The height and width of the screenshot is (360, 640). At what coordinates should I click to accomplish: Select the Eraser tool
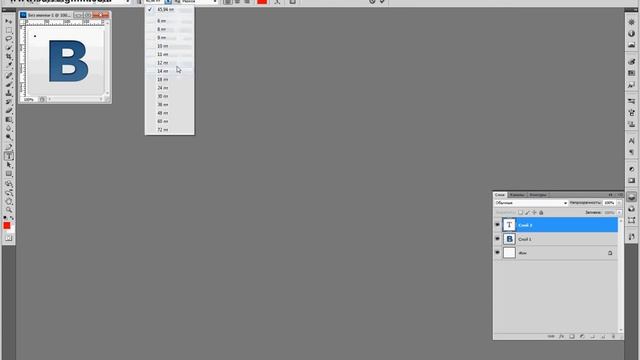(9, 111)
